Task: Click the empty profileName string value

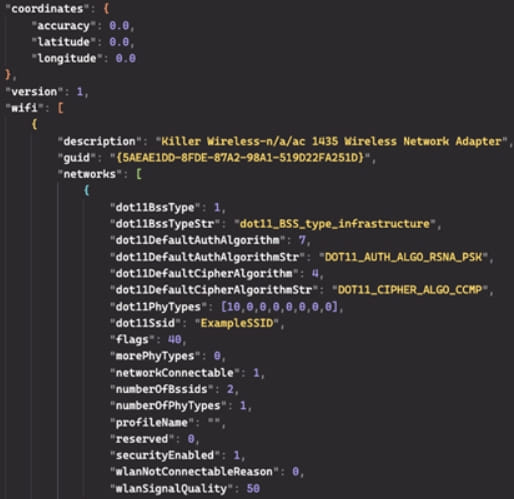Action: pos(214,422)
